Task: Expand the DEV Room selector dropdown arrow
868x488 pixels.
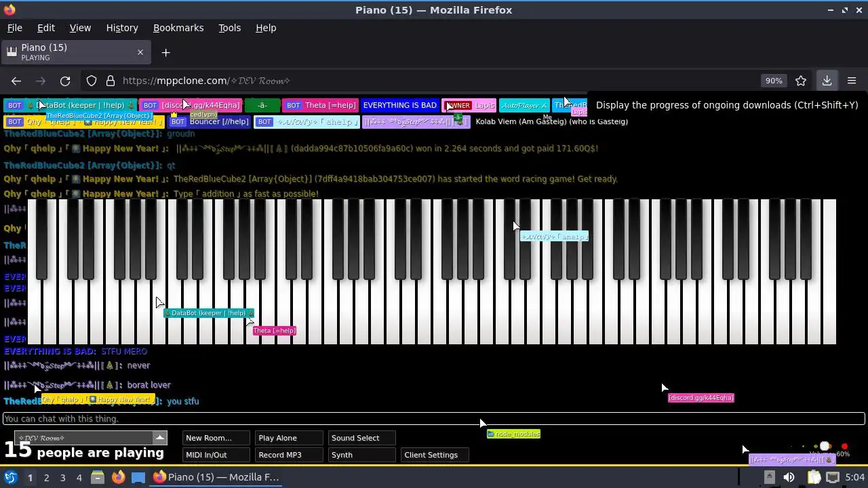Action: [159, 437]
